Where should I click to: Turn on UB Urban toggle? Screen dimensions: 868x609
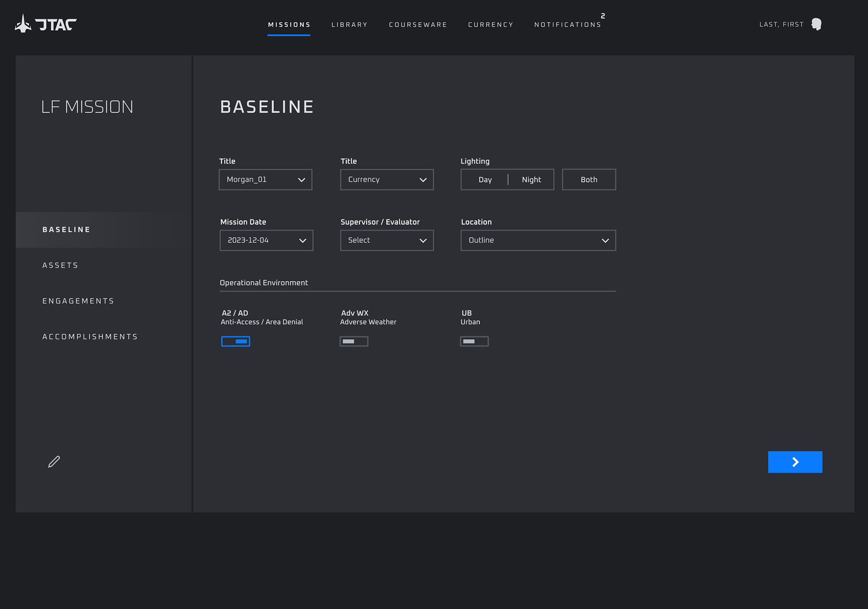point(474,341)
